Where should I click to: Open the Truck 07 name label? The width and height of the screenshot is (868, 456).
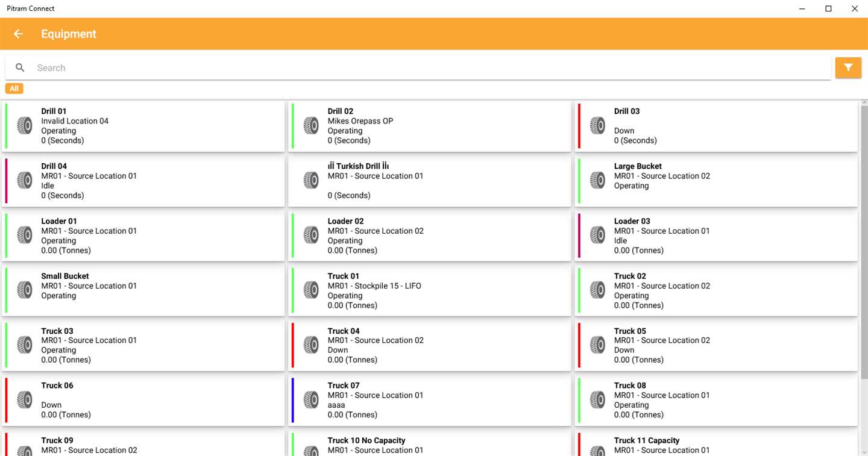coord(344,386)
